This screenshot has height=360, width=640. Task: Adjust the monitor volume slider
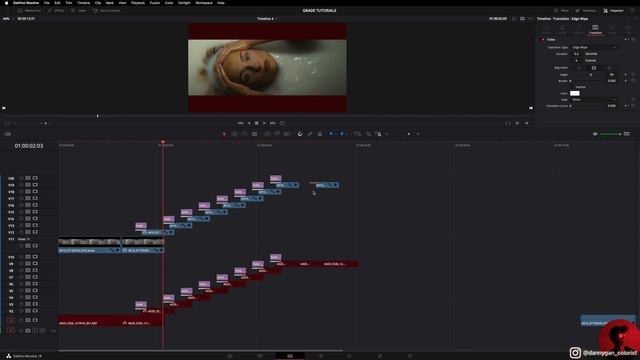610,134
